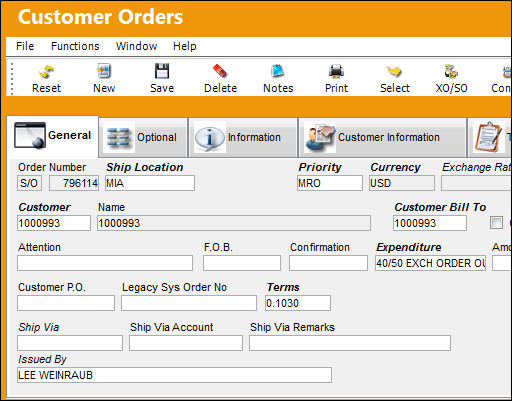Click the Priority label

point(320,167)
